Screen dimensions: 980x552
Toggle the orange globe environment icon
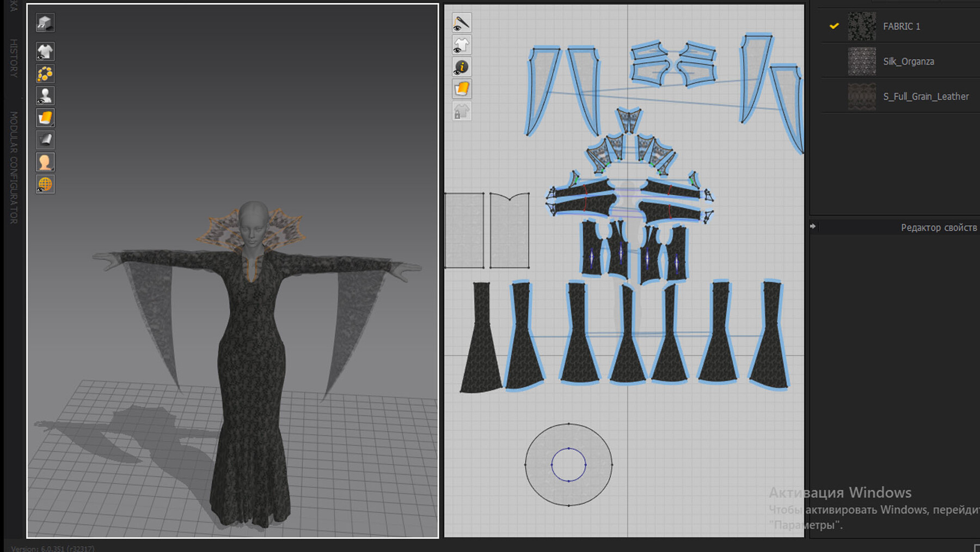pyautogui.click(x=45, y=184)
